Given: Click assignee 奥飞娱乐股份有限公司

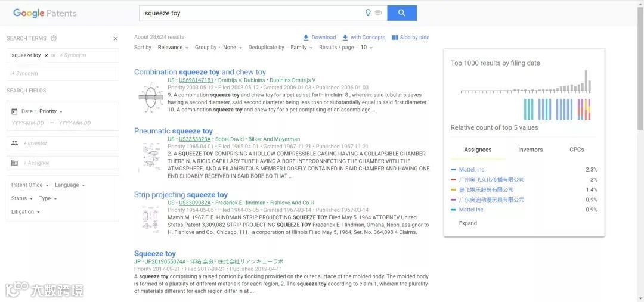Looking at the screenshot, I should (x=487, y=189).
